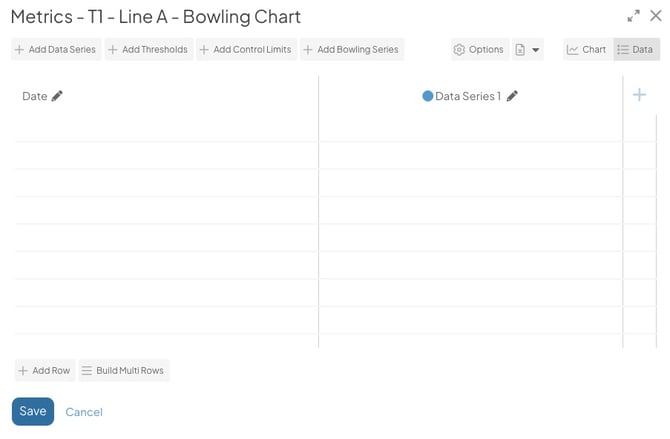Click Add Bowling Series
The image size is (670, 439).
352,50
